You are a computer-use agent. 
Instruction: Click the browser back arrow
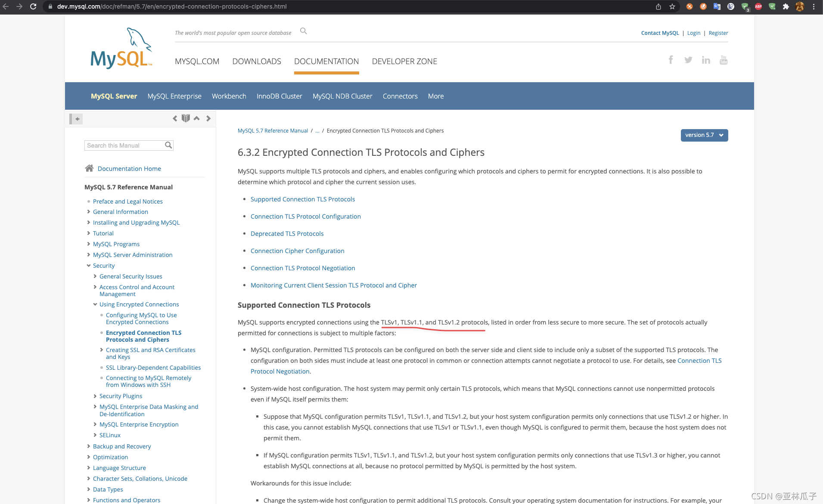coord(6,6)
